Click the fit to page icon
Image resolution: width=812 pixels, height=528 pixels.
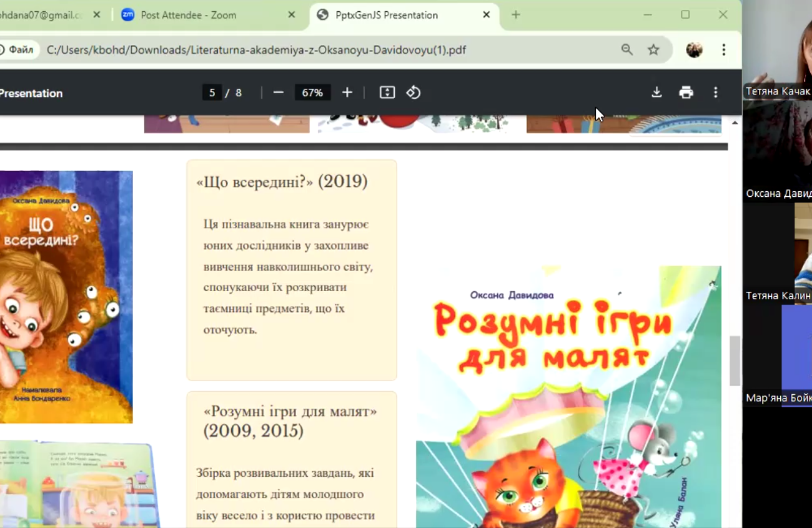click(387, 93)
